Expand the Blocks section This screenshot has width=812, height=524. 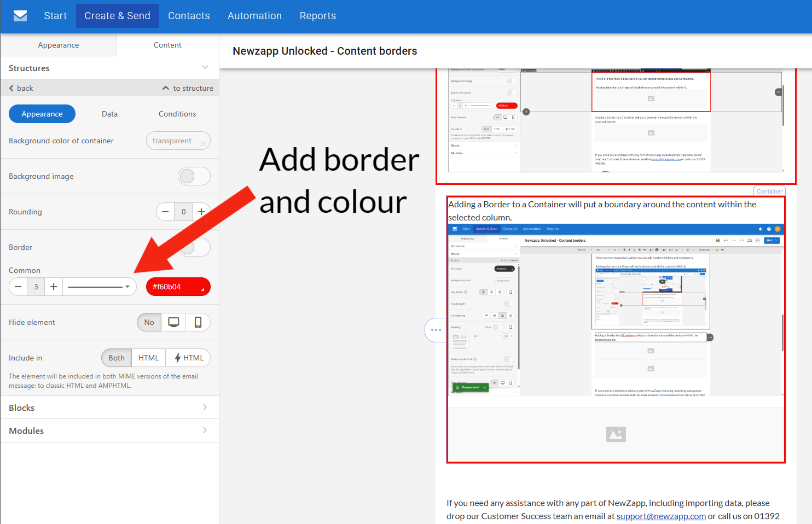[109, 407]
